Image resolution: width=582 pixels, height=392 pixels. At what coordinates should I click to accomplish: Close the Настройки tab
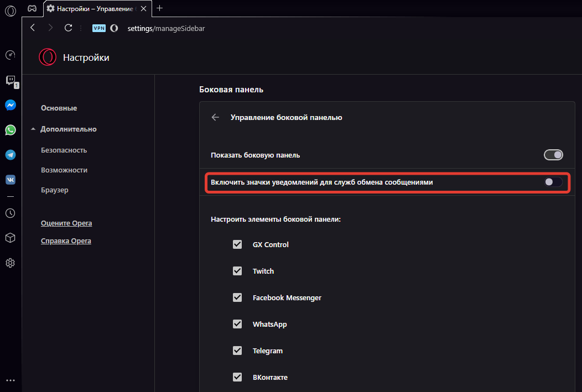pyautogui.click(x=143, y=8)
